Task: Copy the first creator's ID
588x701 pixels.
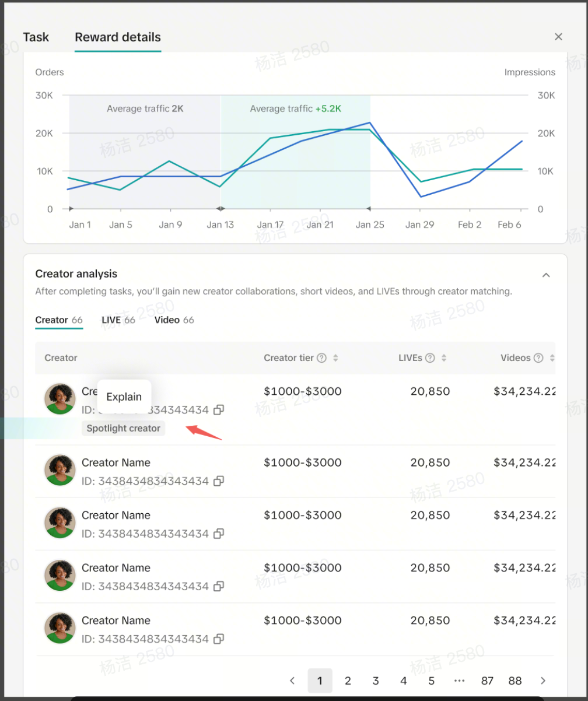Action: (x=219, y=410)
